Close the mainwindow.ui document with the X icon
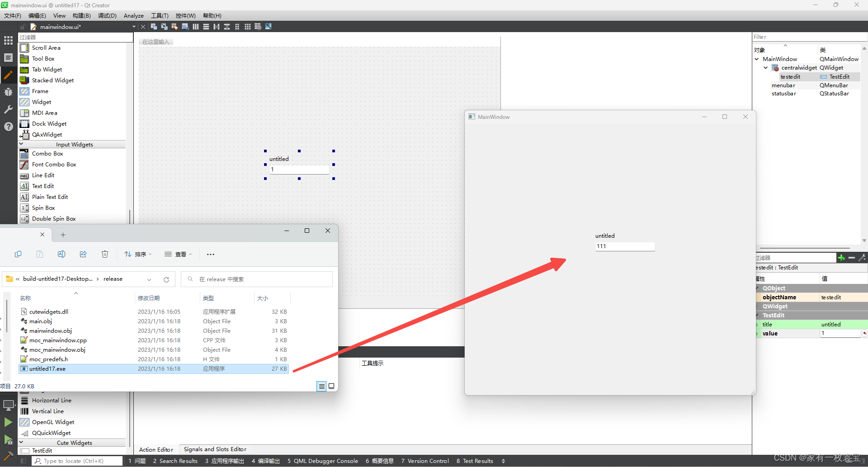The width and height of the screenshot is (868, 467). [143, 27]
